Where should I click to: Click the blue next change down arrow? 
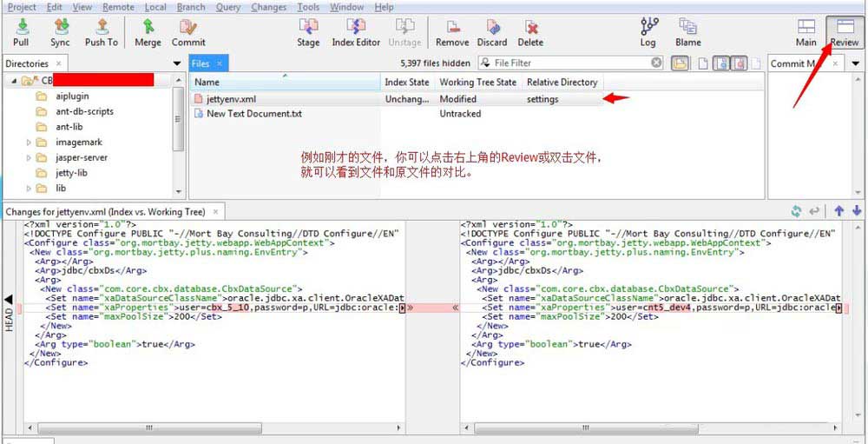point(857,211)
